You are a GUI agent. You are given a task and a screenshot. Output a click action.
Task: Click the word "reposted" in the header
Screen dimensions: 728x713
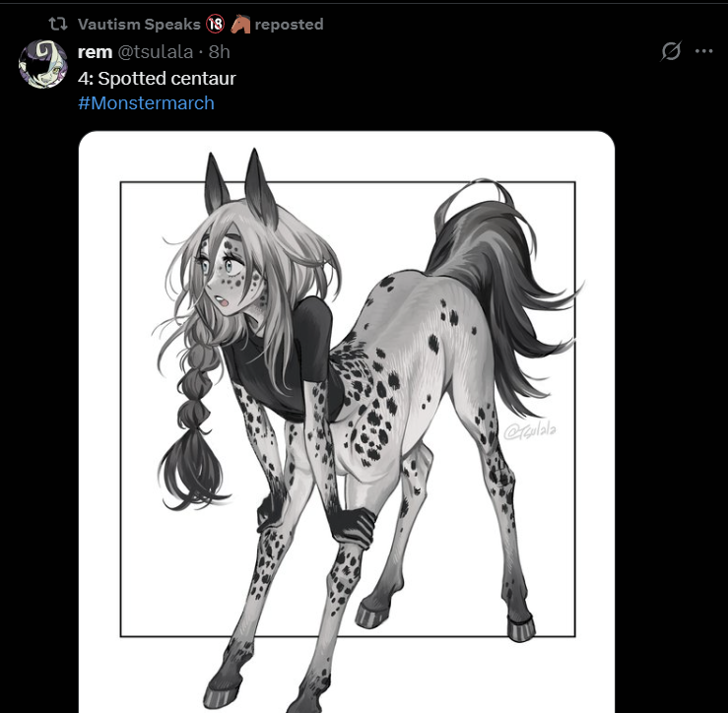[x=289, y=25]
